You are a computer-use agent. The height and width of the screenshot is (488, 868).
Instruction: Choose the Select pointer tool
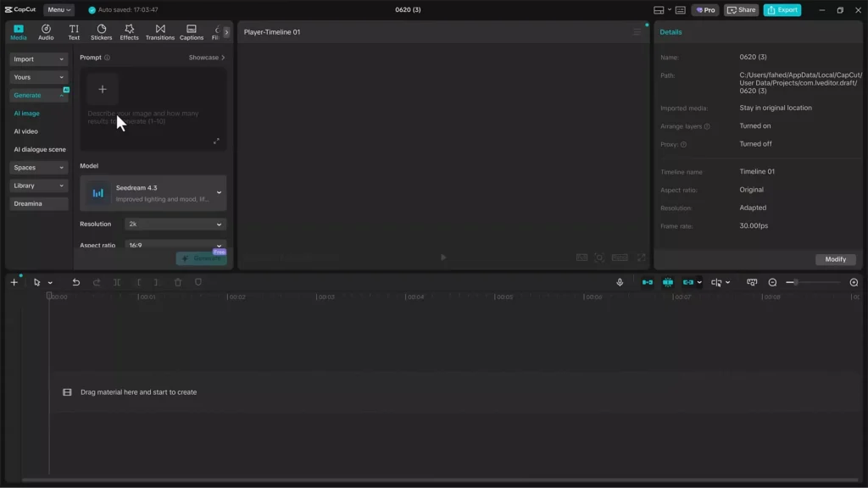pos(36,282)
